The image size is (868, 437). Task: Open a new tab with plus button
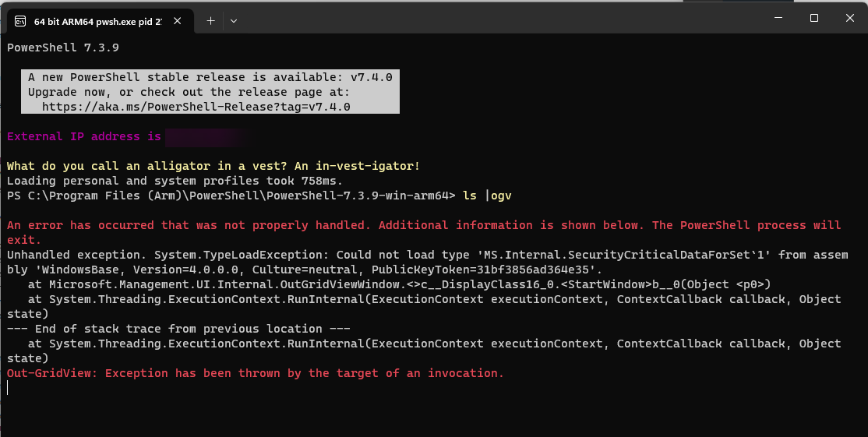pos(210,21)
